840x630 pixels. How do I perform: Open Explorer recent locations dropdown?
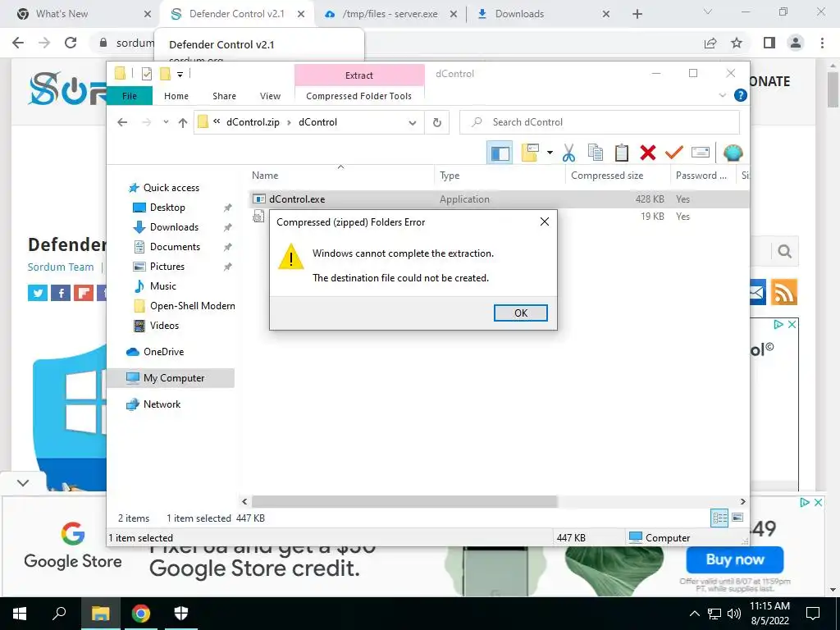point(166,122)
